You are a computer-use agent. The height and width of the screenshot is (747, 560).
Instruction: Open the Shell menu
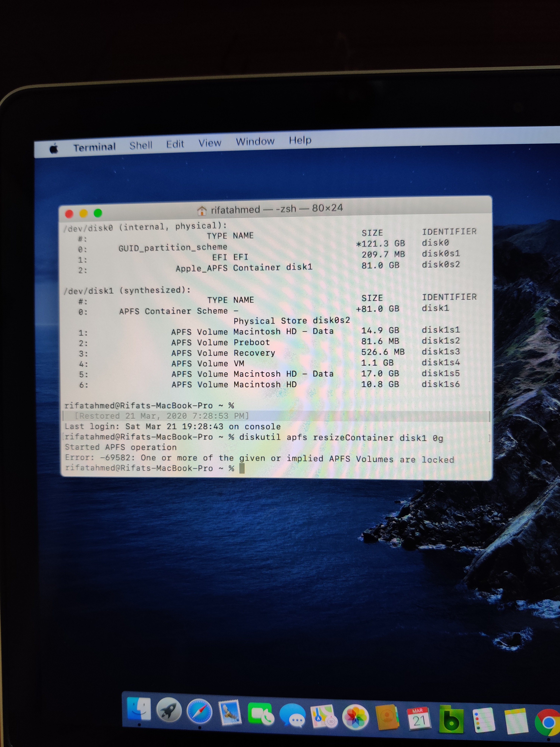pos(141,145)
